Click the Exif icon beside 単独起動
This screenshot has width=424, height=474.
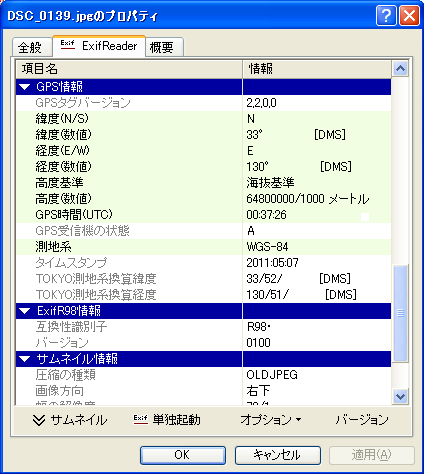[140, 419]
